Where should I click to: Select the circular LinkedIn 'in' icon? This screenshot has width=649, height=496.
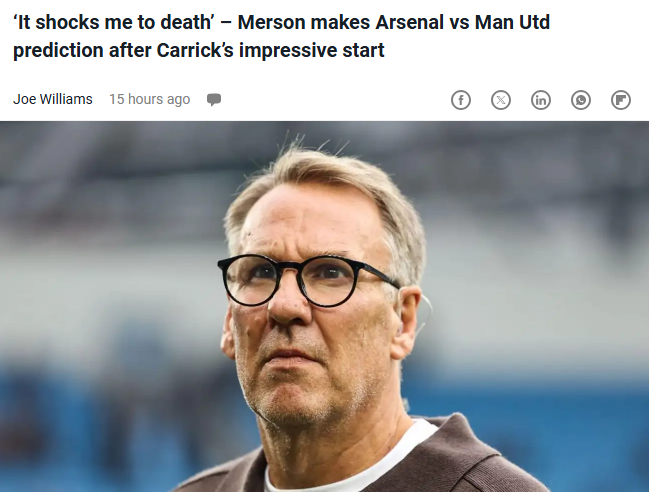[541, 100]
